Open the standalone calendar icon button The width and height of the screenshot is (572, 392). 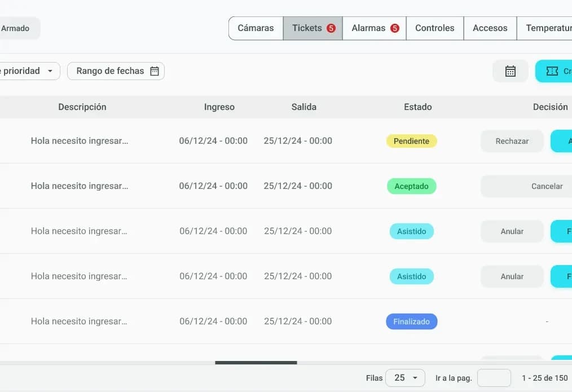point(510,71)
